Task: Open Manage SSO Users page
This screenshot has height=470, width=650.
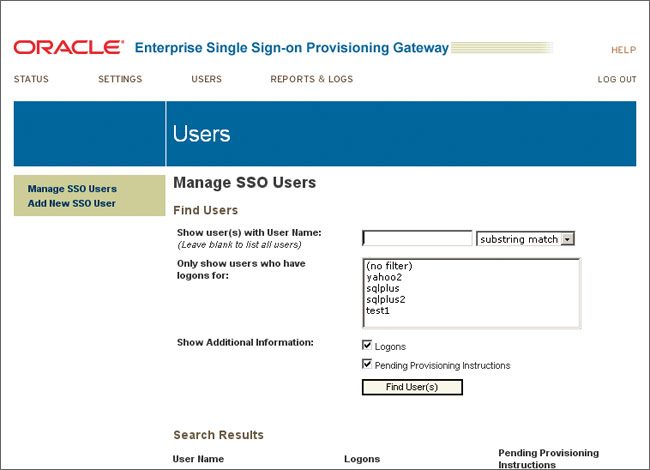Action: coord(72,189)
